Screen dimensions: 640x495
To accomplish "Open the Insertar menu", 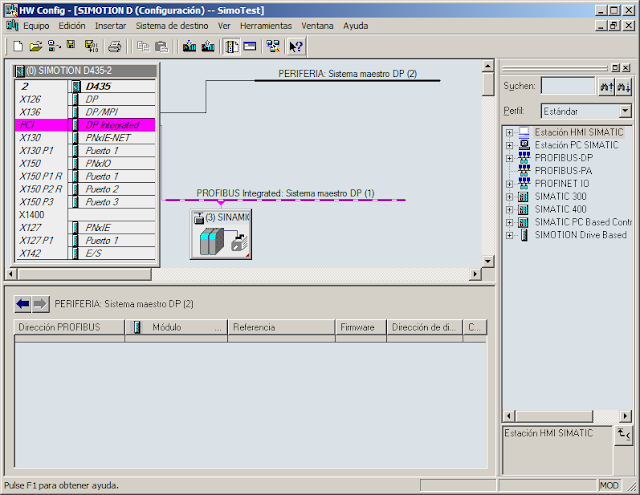I will [x=110, y=26].
